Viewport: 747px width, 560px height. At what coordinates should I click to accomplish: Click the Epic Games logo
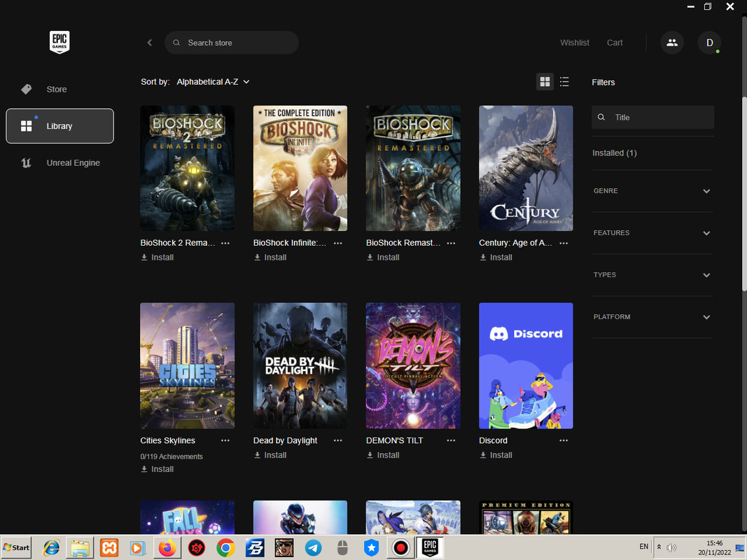coord(60,42)
